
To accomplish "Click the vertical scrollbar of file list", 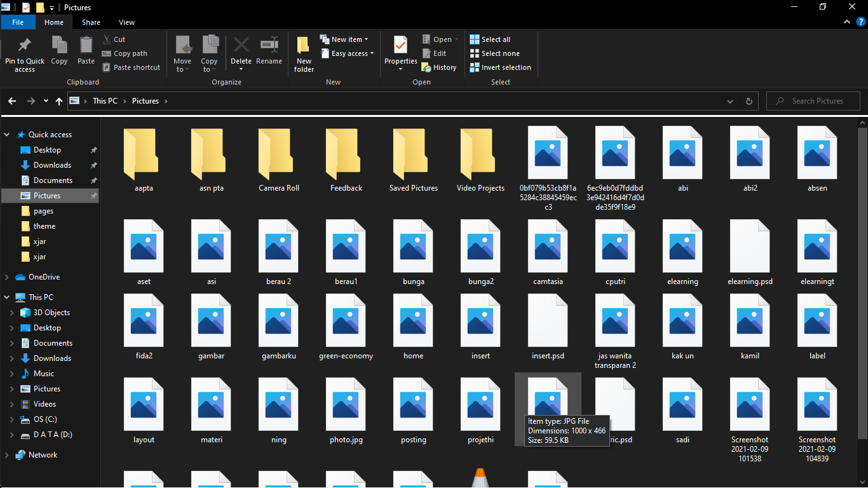I will 863,283.
